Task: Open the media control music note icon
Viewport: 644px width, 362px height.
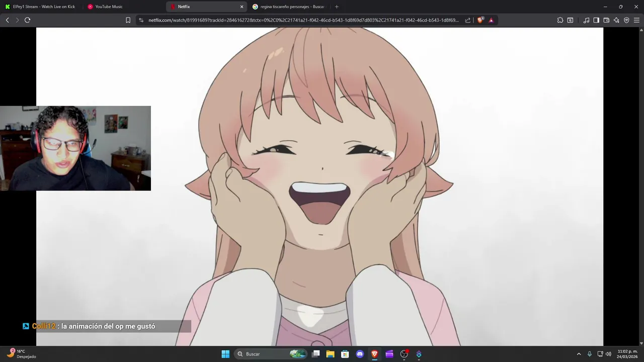Action: pos(586,20)
